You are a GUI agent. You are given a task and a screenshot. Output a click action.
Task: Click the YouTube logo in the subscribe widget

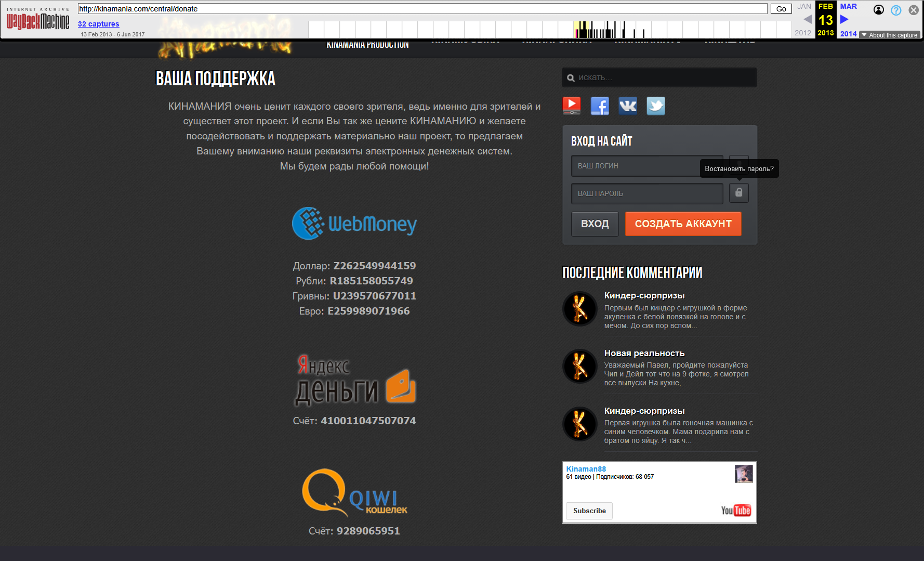click(x=736, y=511)
